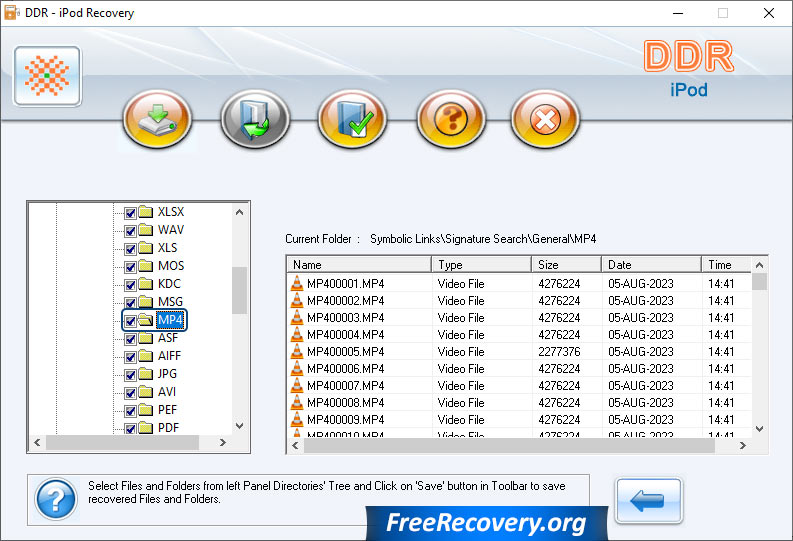Click size value 2277376
The height and width of the screenshot is (541, 793).
coord(559,351)
